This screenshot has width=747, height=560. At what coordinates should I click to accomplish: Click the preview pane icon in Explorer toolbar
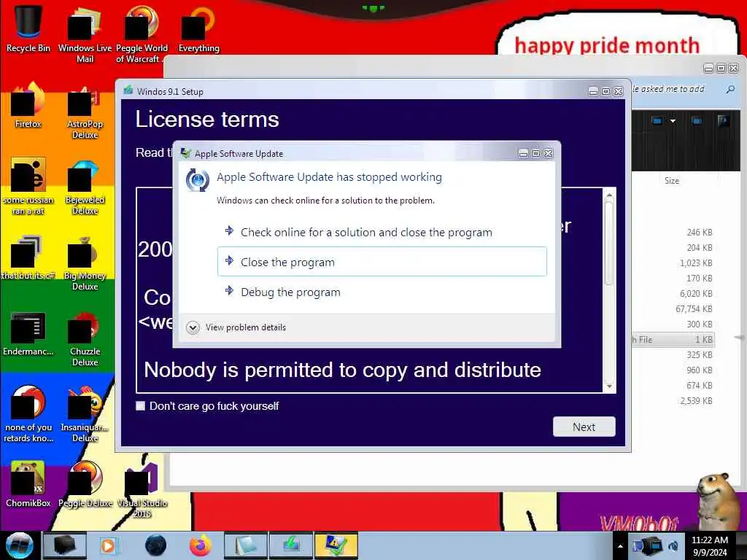tap(697, 121)
